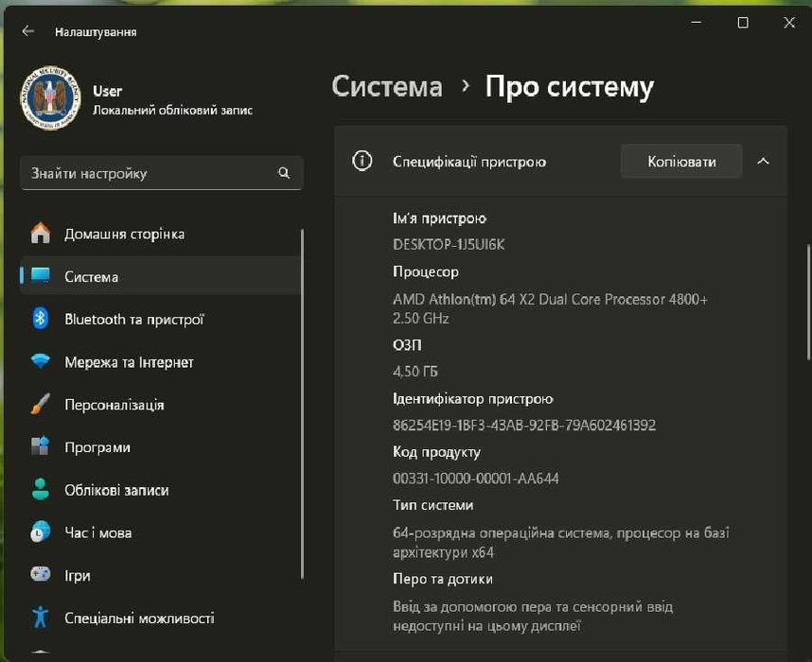Open the User account avatar picture
Image resolution: width=812 pixels, height=662 pixels.
click(x=50, y=97)
